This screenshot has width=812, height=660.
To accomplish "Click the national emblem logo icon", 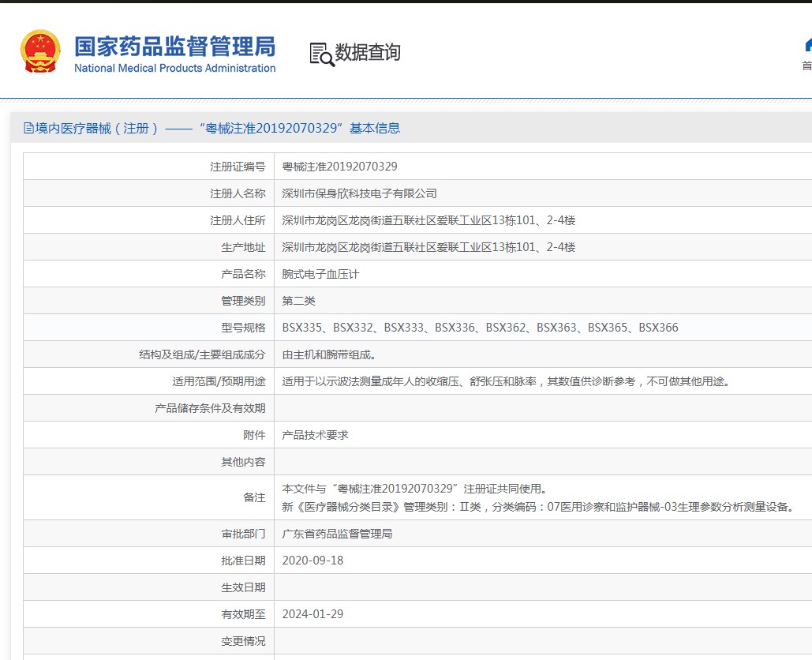I will pyautogui.click(x=40, y=51).
